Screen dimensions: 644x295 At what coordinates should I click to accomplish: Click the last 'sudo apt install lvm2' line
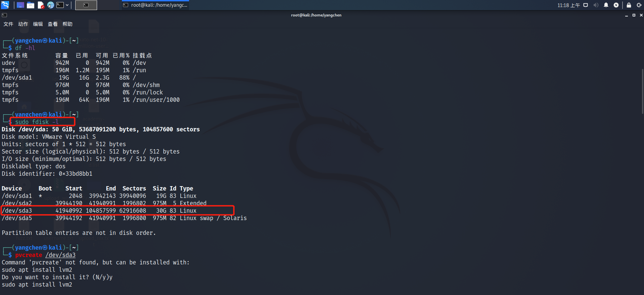[x=37, y=285]
